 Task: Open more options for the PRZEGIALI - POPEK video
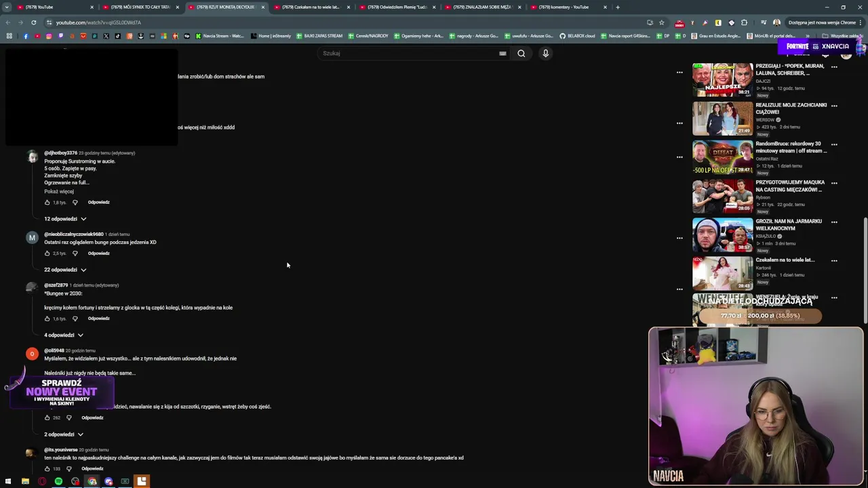[x=834, y=67]
